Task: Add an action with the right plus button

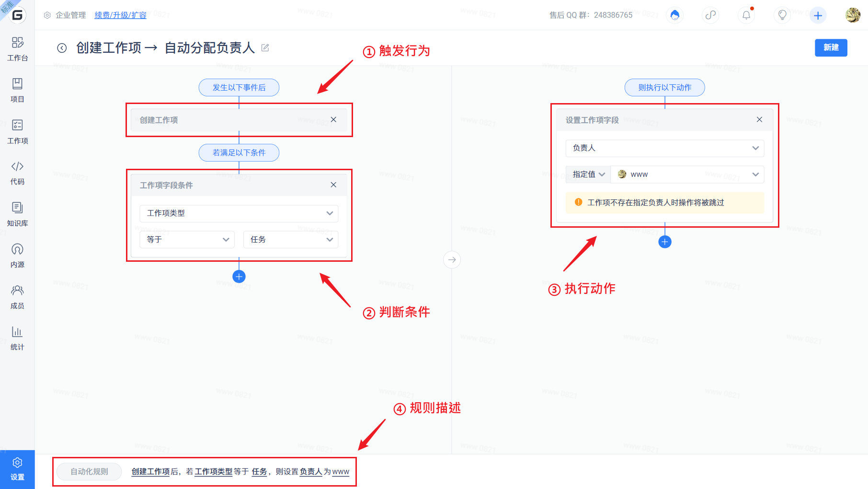Action: (665, 242)
